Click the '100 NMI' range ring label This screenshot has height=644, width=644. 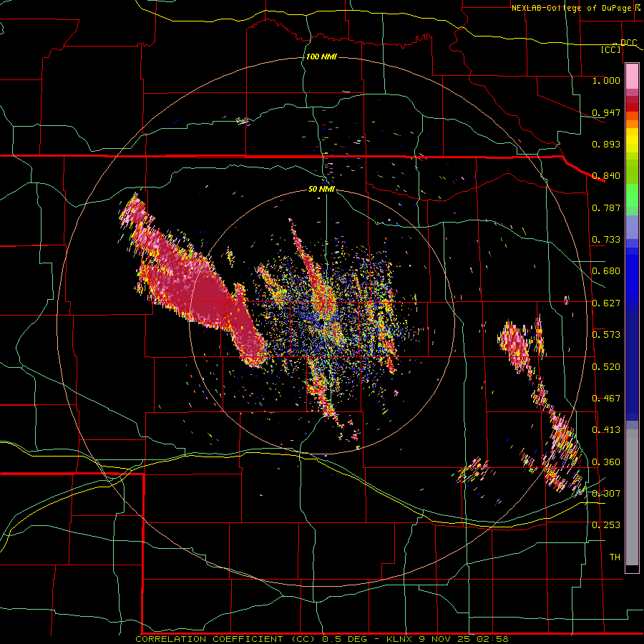pyautogui.click(x=321, y=57)
